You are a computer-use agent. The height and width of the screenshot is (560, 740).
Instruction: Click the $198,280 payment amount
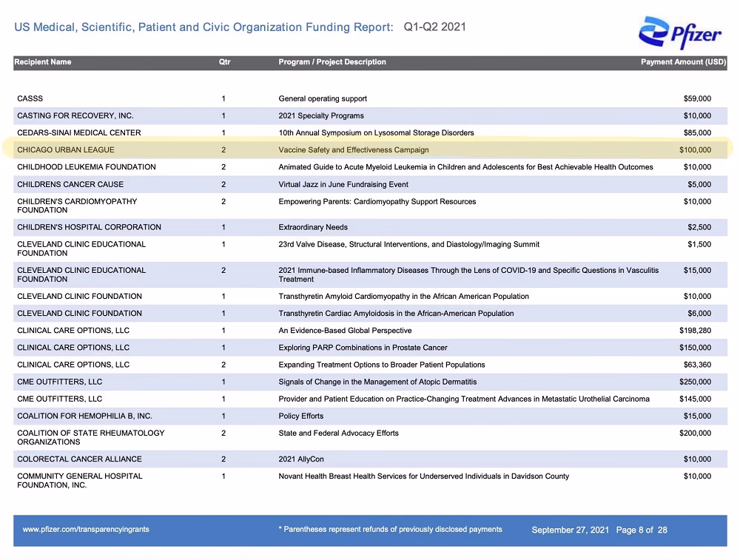695,330
